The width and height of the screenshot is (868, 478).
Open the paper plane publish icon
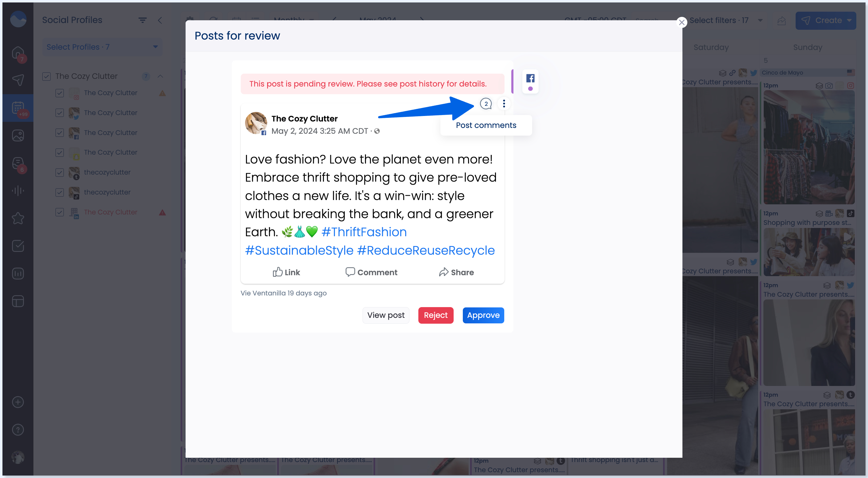[18, 80]
